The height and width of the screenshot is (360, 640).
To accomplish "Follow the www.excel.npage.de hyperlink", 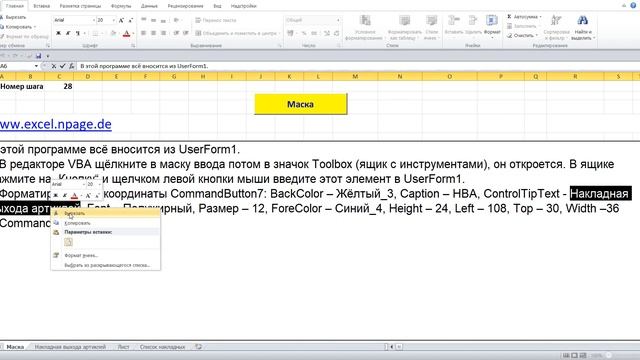I will pyautogui.click(x=56, y=124).
